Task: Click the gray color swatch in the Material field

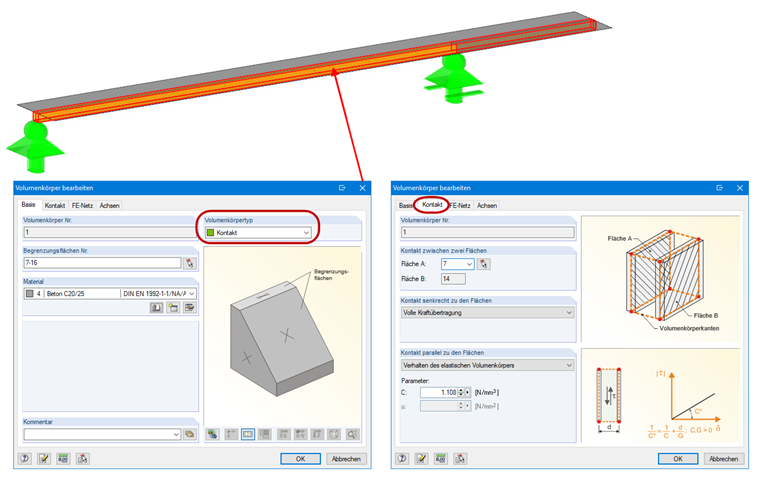Action: [x=30, y=294]
